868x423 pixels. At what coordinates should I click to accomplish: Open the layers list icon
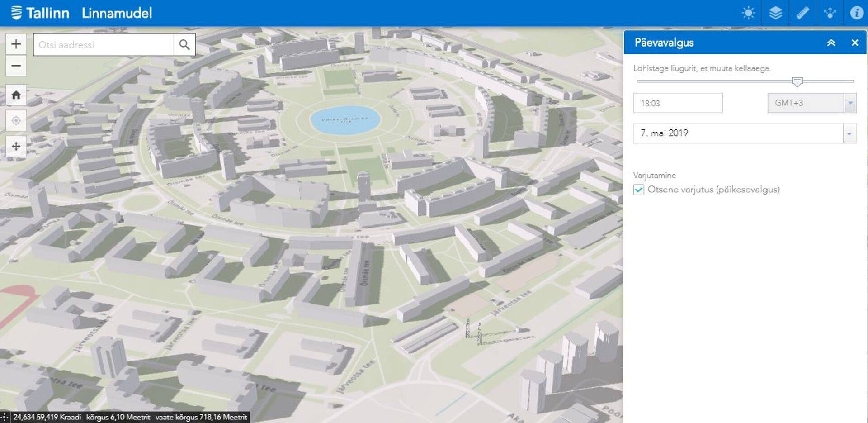pyautogui.click(x=775, y=13)
